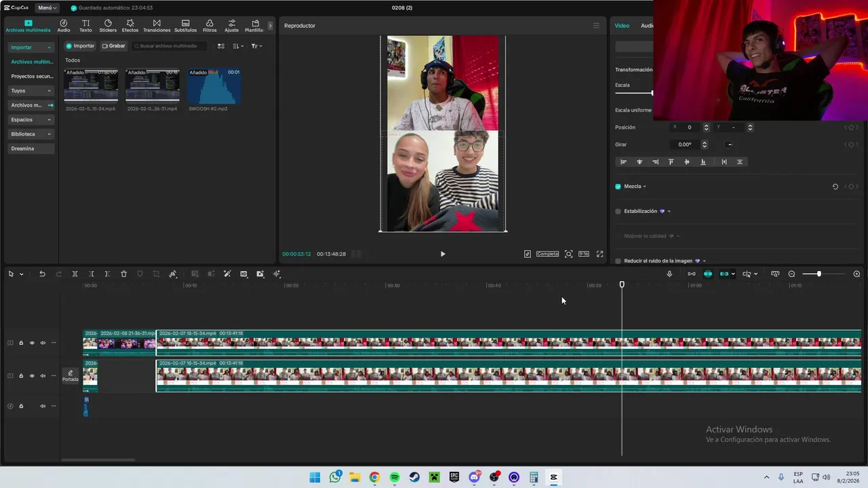868x488 pixels.
Task: Open the media filter dropdown
Action: [x=256, y=46]
